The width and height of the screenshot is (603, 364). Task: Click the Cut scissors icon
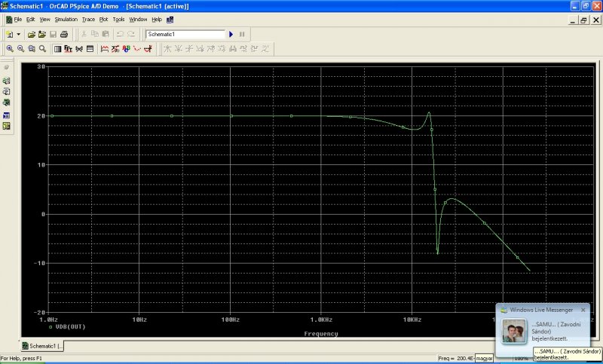84,34
